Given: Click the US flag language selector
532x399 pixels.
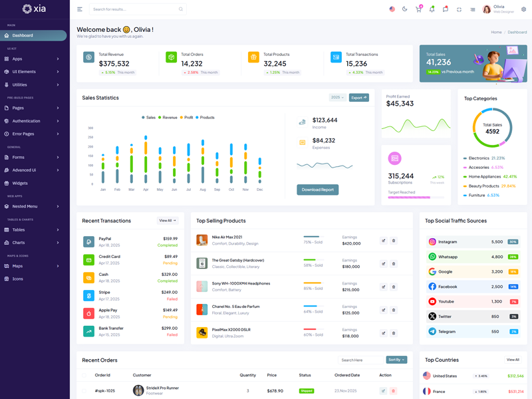Looking at the screenshot, I should pos(392,9).
